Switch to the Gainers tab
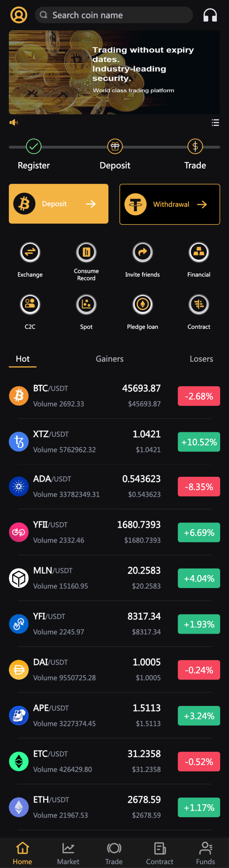 pyautogui.click(x=109, y=359)
